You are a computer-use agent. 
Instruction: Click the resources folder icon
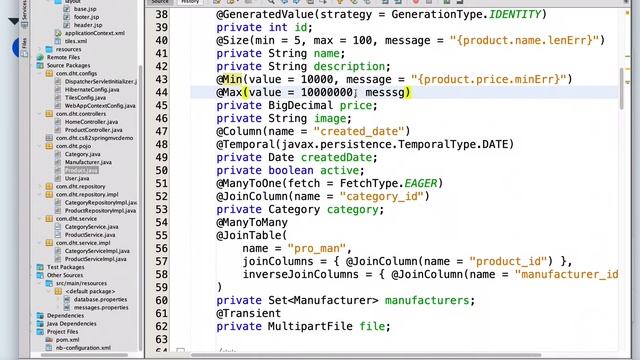(x=49, y=49)
